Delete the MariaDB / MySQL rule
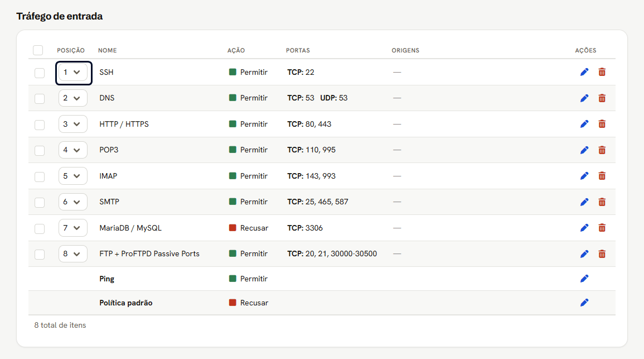 click(602, 228)
